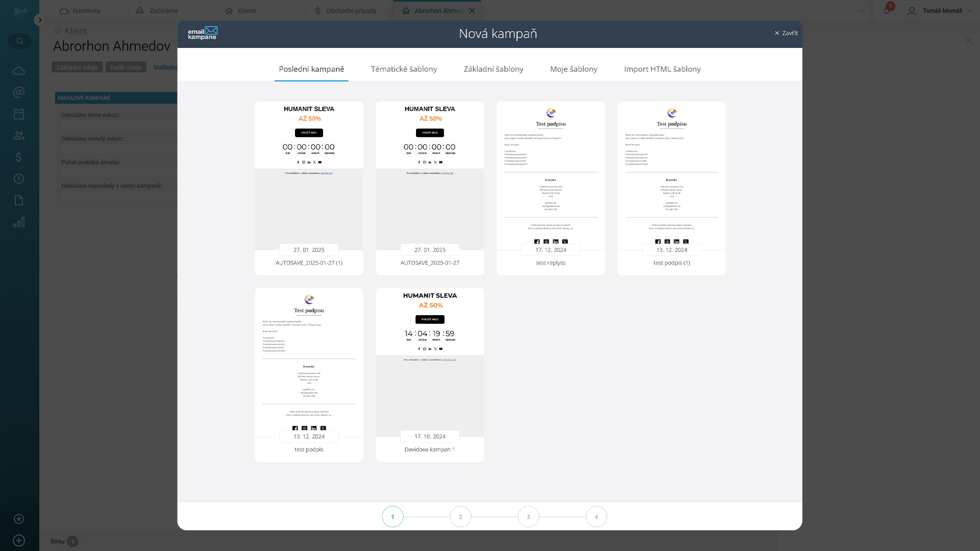Open the cloud icon in sidebar
This screenshot has height=551, width=980.
point(19,71)
